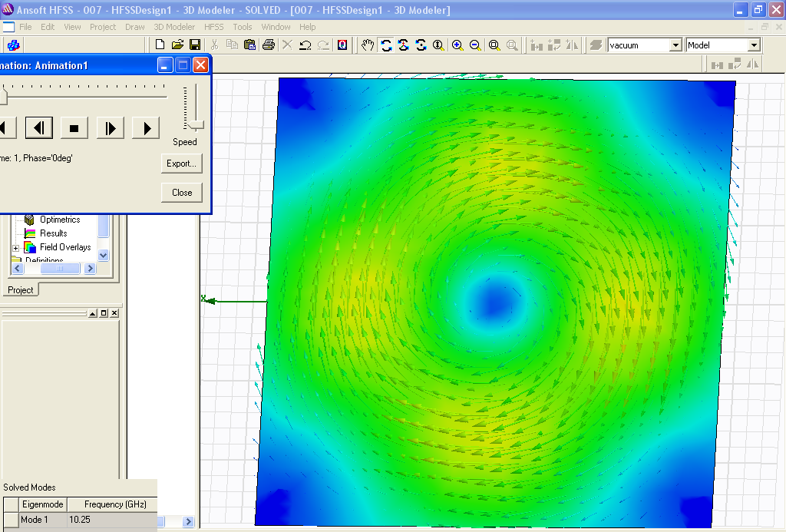Click the project tree scroll-left arrow
The image size is (786, 532).
(18, 268)
